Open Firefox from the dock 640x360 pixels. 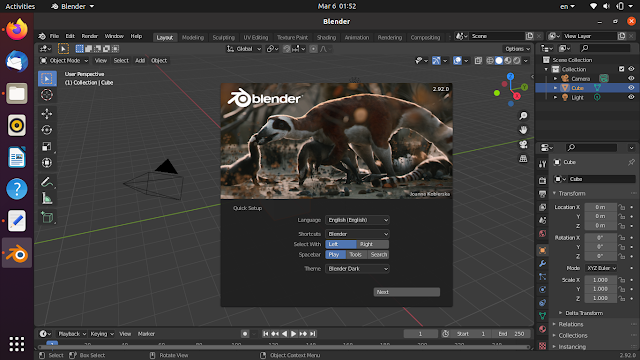17,29
